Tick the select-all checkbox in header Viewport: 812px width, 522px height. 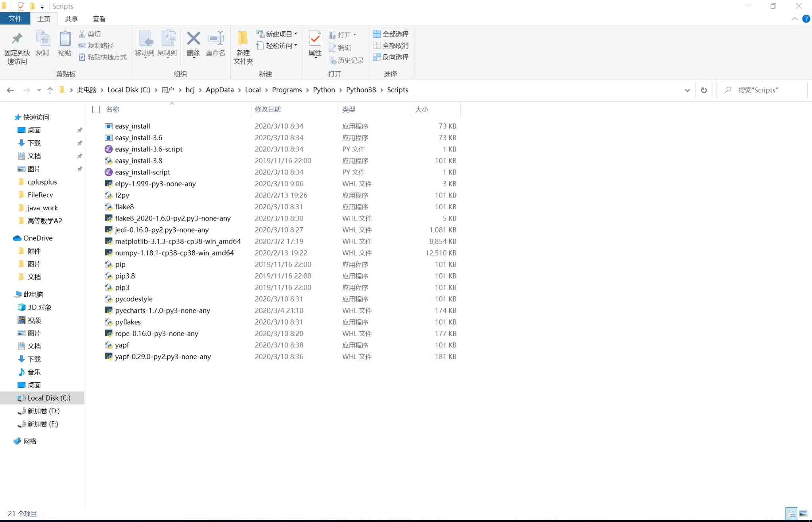[96, 109]
